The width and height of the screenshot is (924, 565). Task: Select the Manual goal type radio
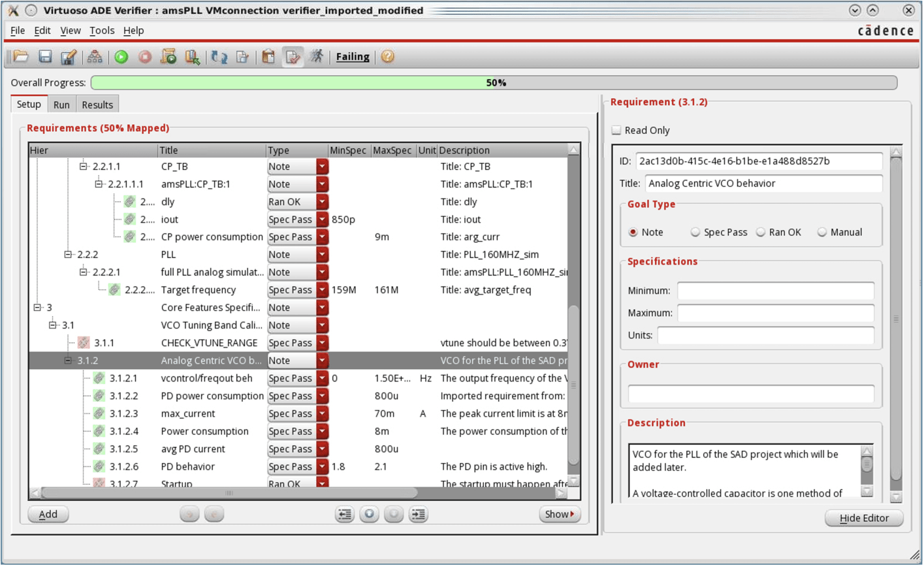tap(821, 232)
